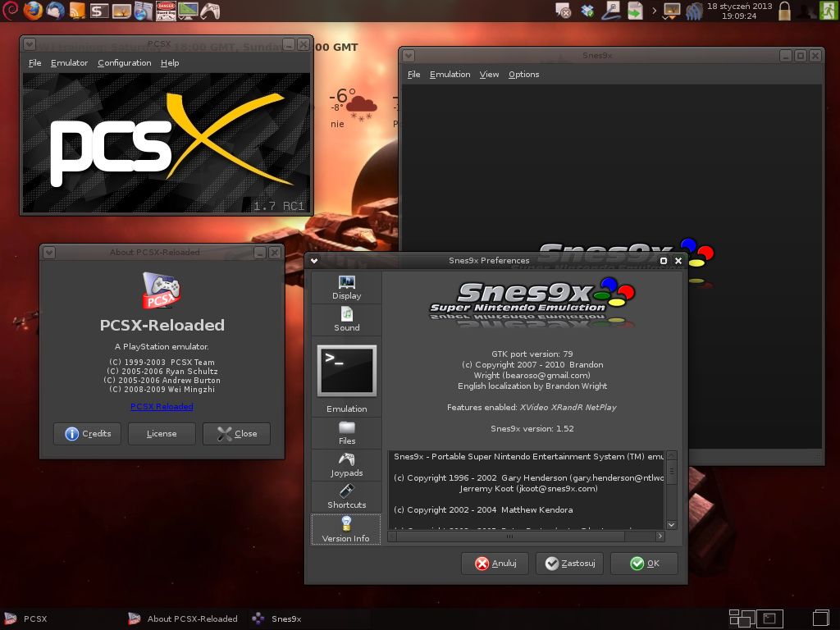Open the Debian swirl main menu
840x630 pixels.
click(10, 10)
